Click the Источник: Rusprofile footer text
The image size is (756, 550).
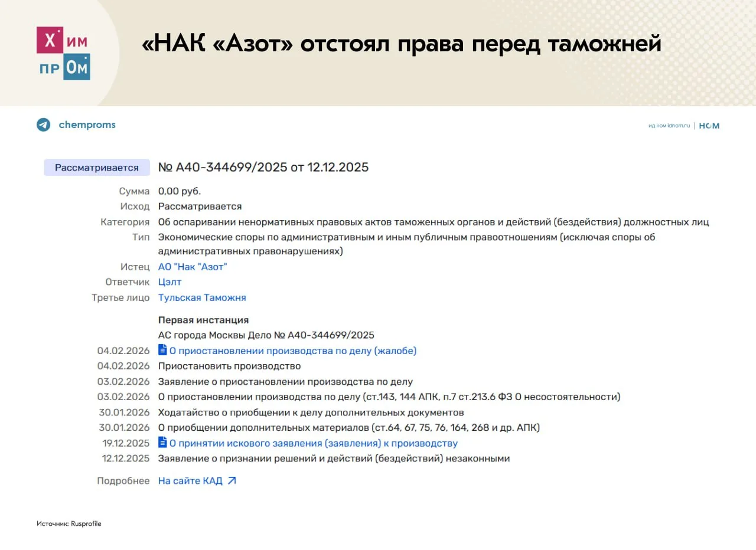69,523
